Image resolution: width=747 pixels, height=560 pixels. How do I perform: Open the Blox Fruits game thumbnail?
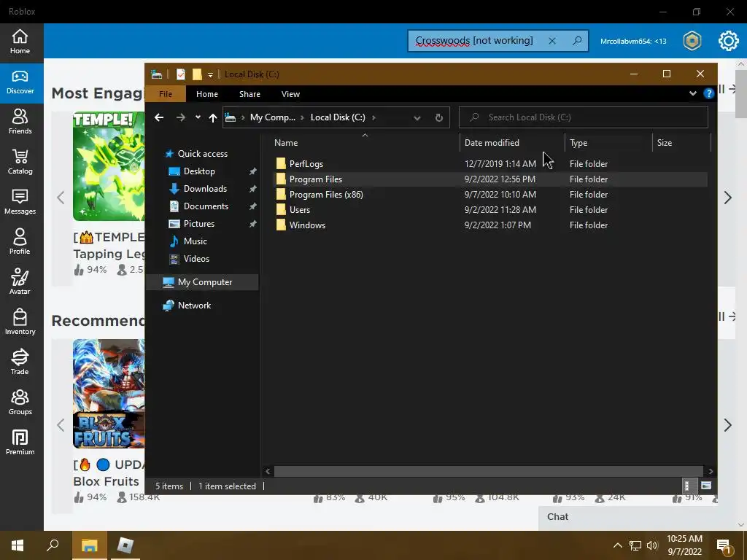point(109,393)
